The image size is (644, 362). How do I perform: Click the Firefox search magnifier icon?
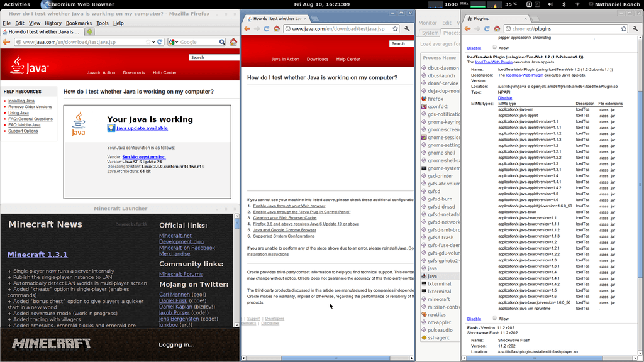tap(222, 42)
